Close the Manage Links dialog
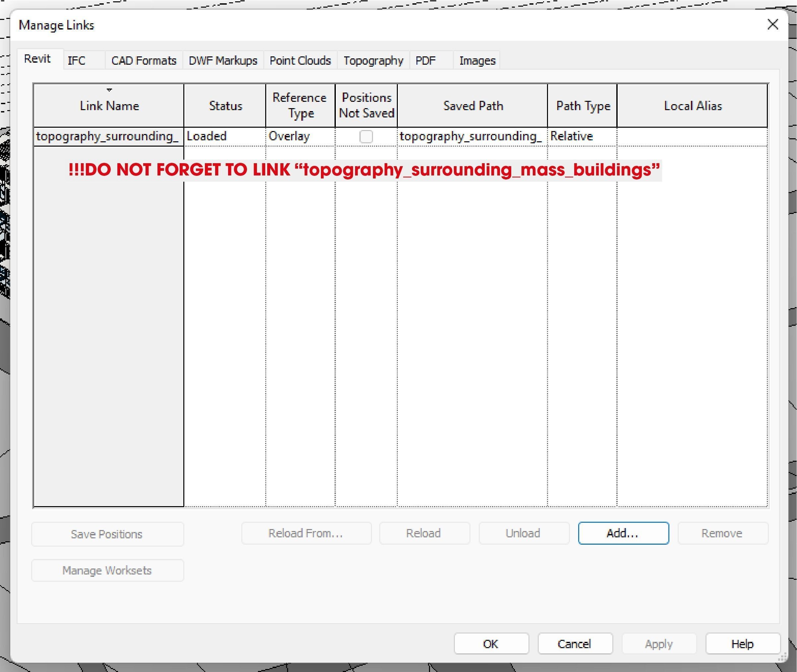 point(772,25)
